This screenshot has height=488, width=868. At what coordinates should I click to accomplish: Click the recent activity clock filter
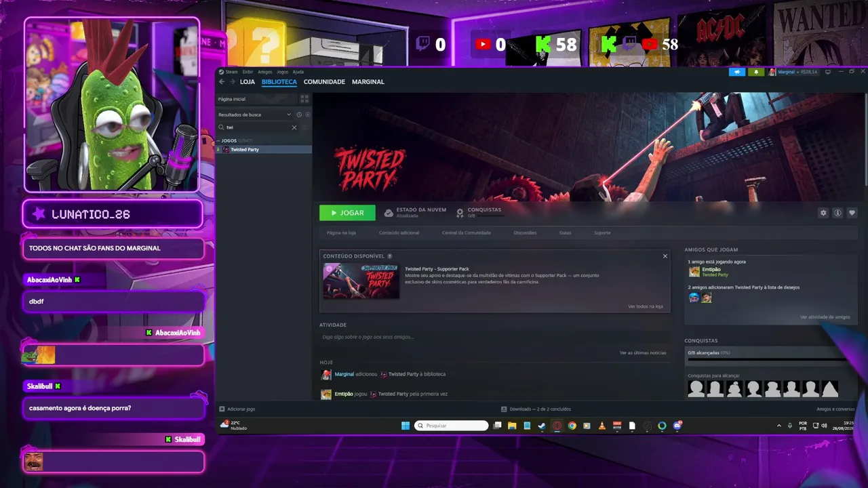coord(299,115)
